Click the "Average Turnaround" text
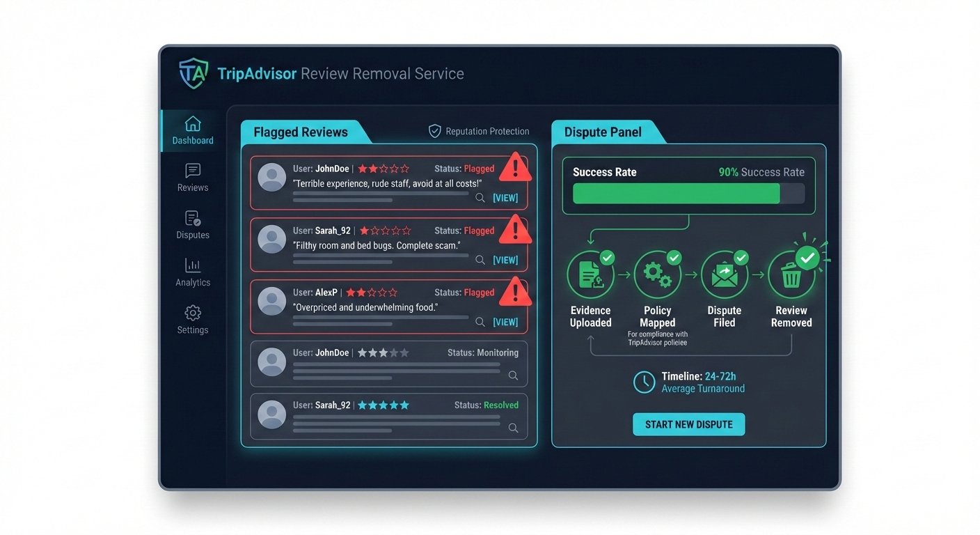 pyautogui.click(x=703, y=389)
